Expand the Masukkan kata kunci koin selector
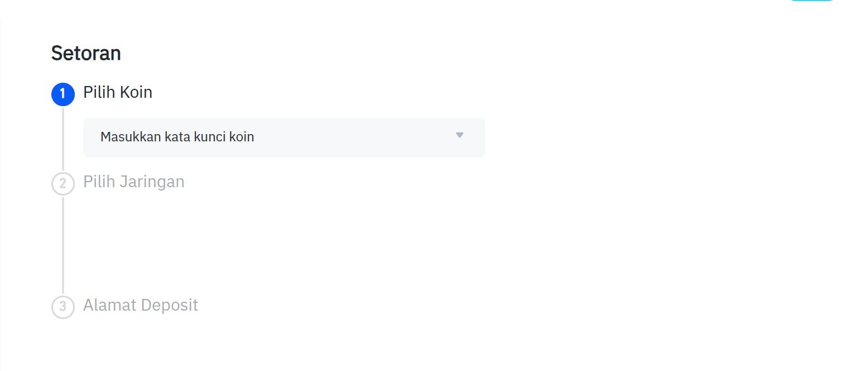 pyautogui.click(x=284, y=137)
